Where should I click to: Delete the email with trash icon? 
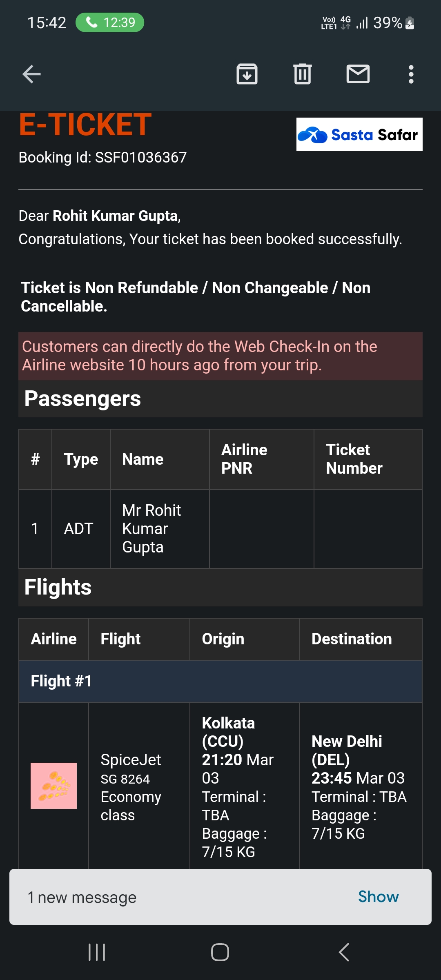pyautogui.click(x=303, y=74)
